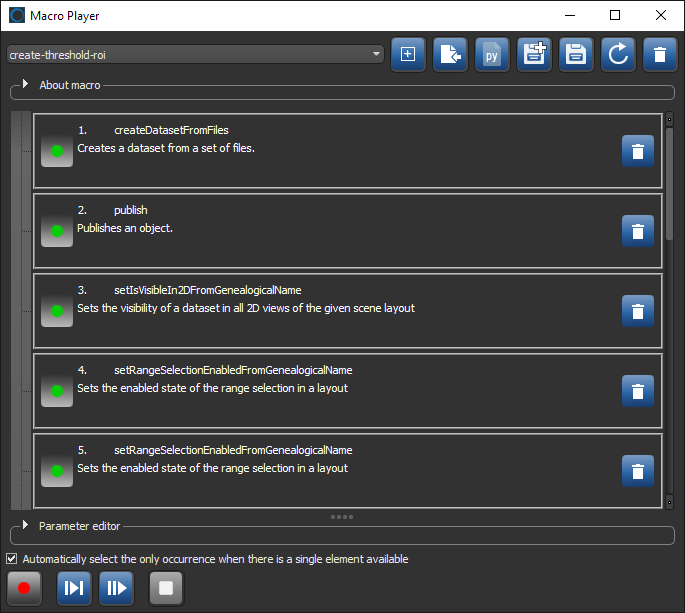
Task: Import a macro file
Action: pyautogui.click(x=449, y=55)
